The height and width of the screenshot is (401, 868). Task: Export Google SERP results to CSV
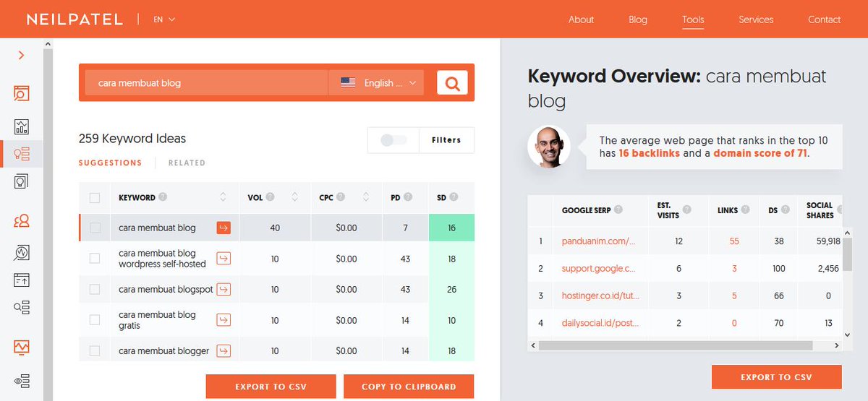pos(776,377)
